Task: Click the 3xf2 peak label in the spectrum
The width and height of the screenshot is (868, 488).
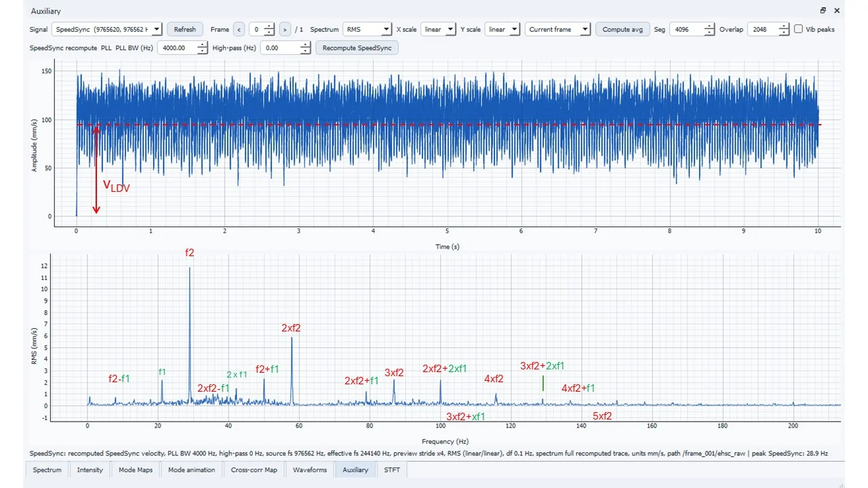Action: click(394, 373)
